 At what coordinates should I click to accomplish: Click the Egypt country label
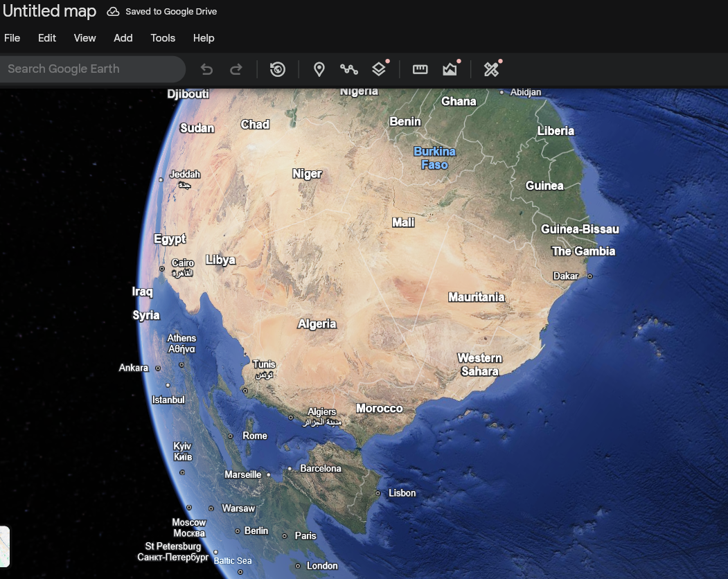[x=170, y=239]
